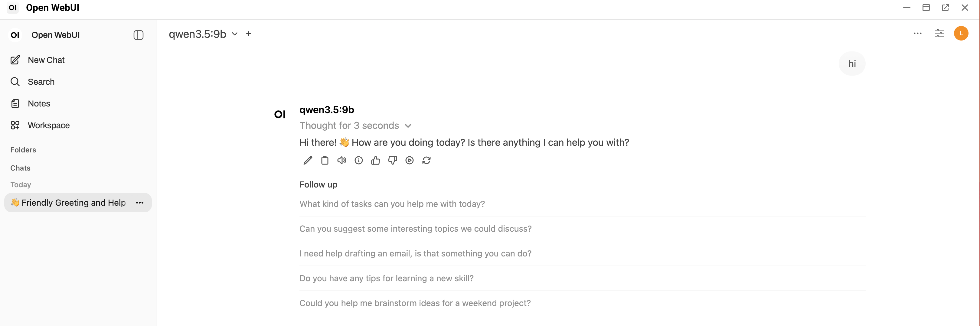Screen dimensions: 980x326
Task: Rate the response with thumbs up
Action: [x=375, y=160]
